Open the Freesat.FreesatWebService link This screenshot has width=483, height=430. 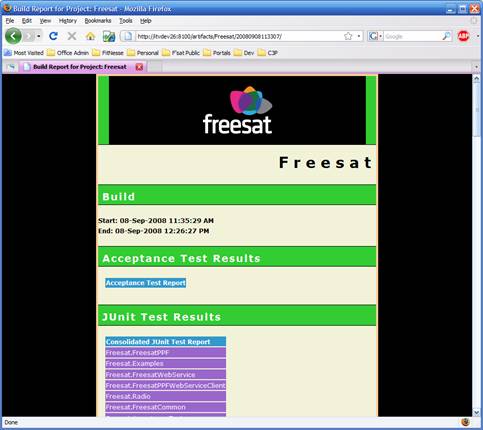click(150, 375)
